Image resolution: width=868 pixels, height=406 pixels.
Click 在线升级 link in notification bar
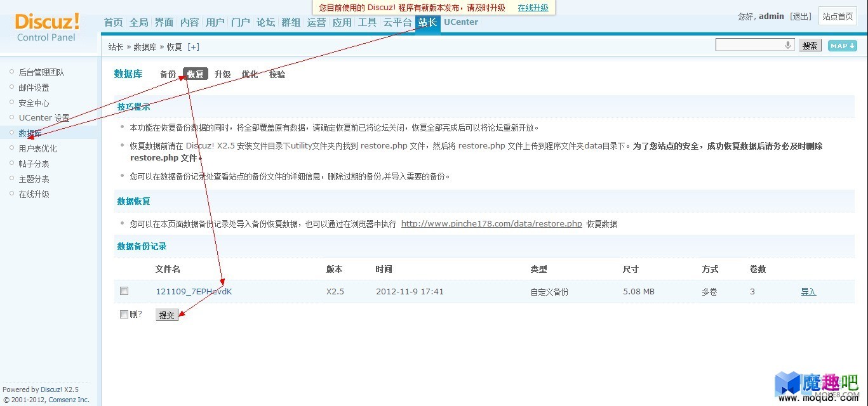[533, 8]
